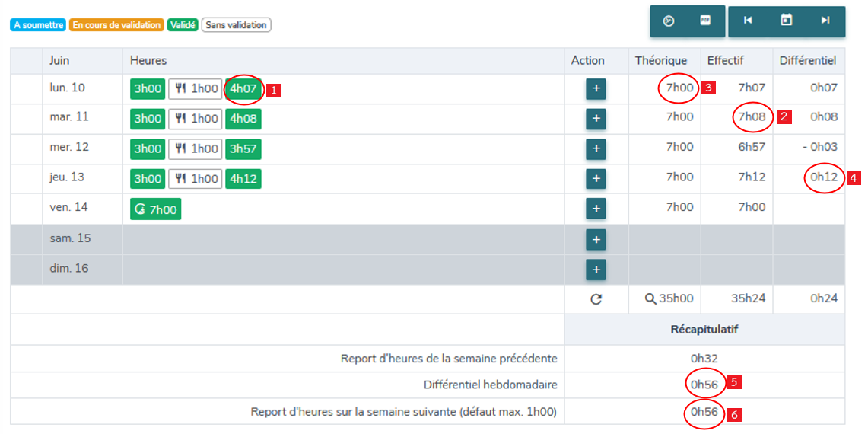Open the calendar date picker icon

click(787, 21)
